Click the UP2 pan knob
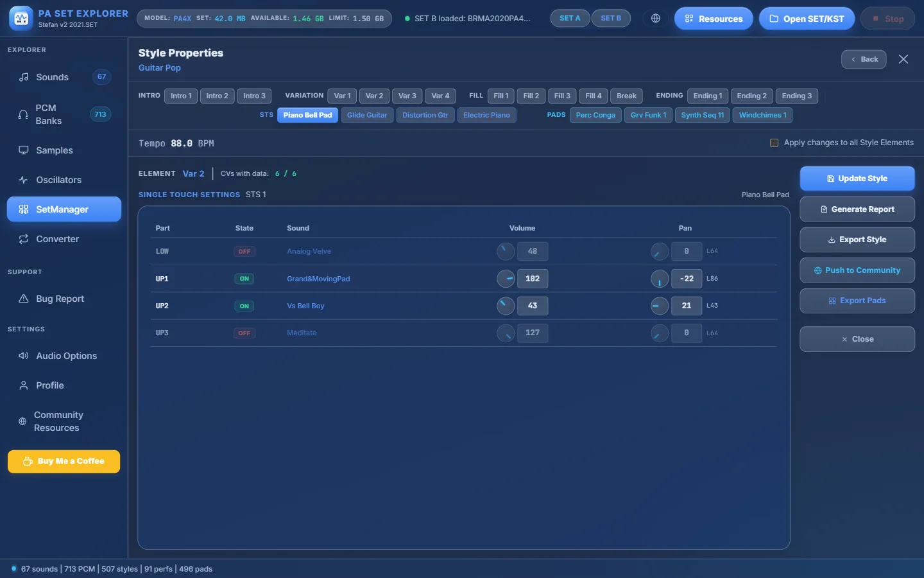Image resolution: width=924 pixels, height=578 pixels. coord(660,306)
